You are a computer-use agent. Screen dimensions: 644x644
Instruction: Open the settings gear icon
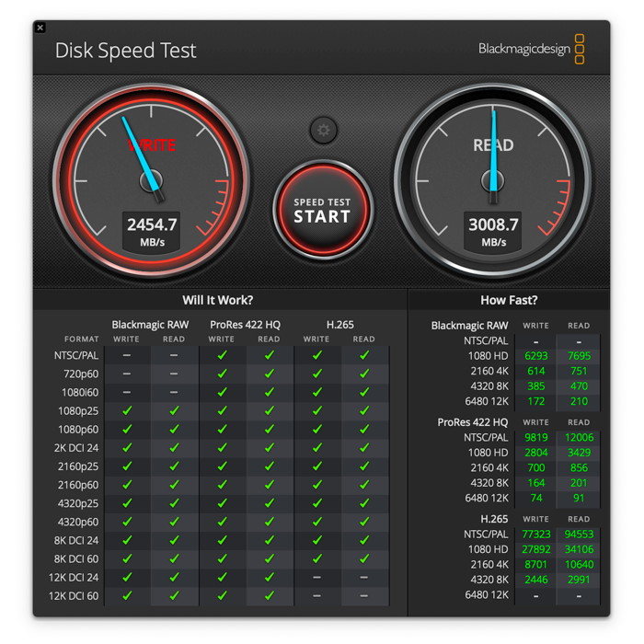pos(323,131)
